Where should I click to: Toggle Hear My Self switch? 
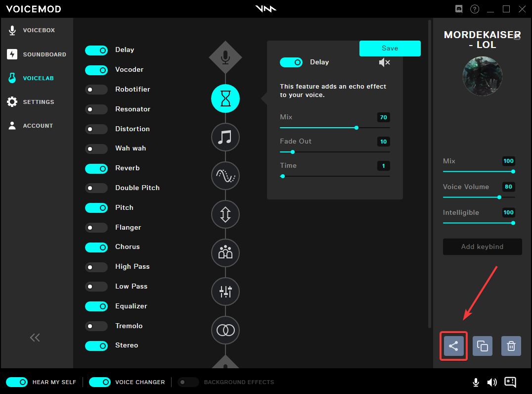coord(17,382)
